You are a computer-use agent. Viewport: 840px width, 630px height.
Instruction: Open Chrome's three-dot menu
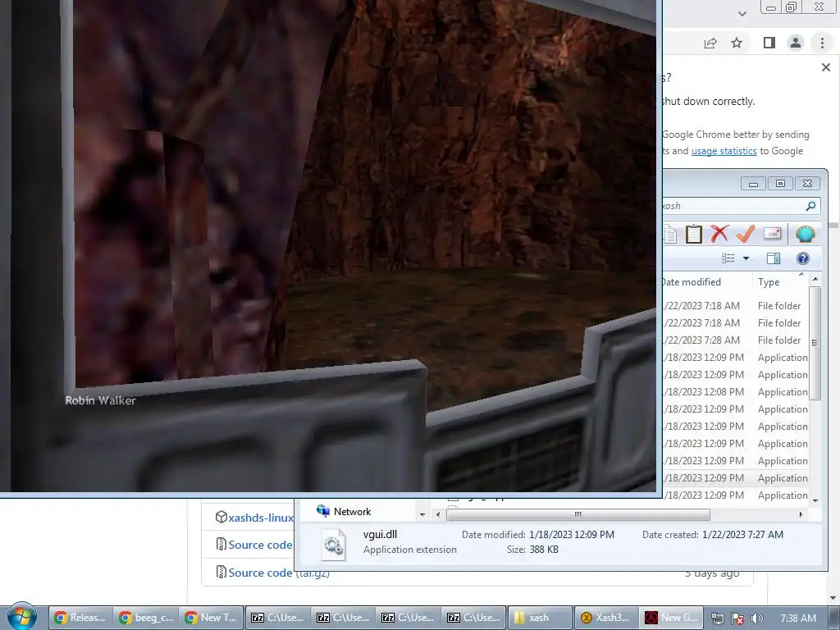pos(822,43)
